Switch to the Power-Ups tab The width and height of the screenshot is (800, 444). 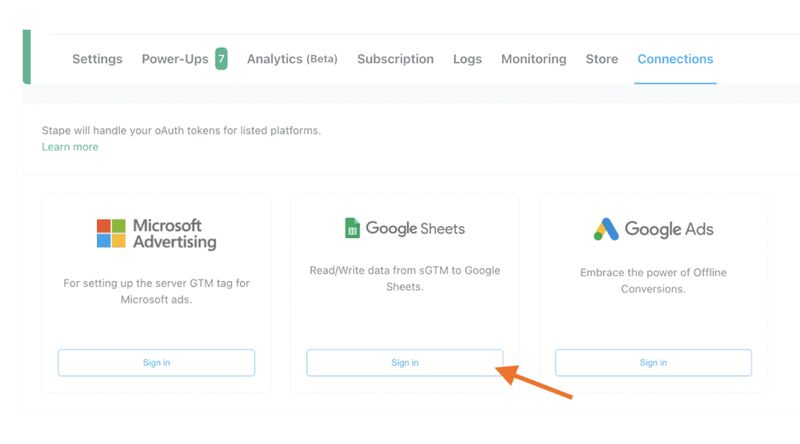pos(175,59)
